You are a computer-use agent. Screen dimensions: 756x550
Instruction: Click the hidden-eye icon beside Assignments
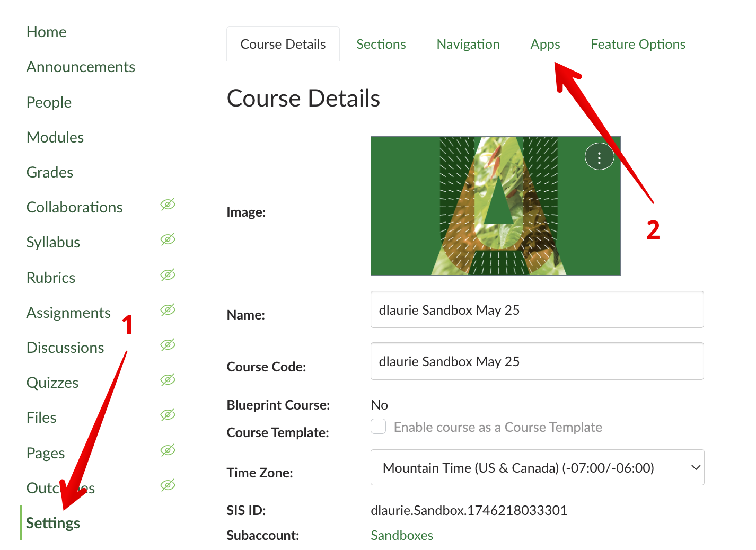pos(168,310)
